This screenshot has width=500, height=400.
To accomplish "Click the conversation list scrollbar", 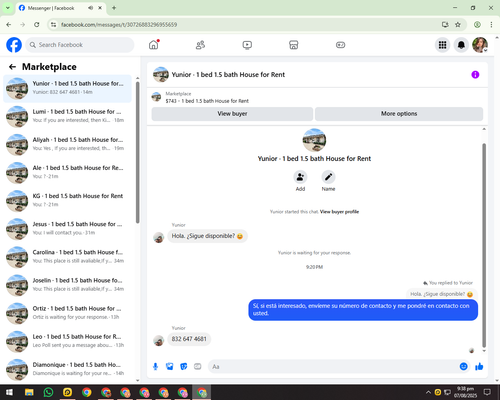I will 138,152.
